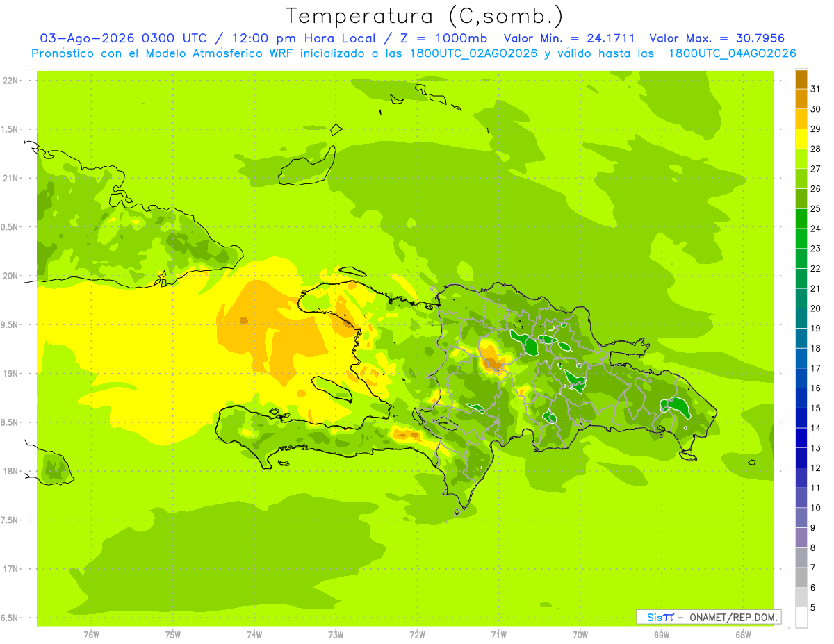Click the "70W" longitude axis label

click(580, 635)
